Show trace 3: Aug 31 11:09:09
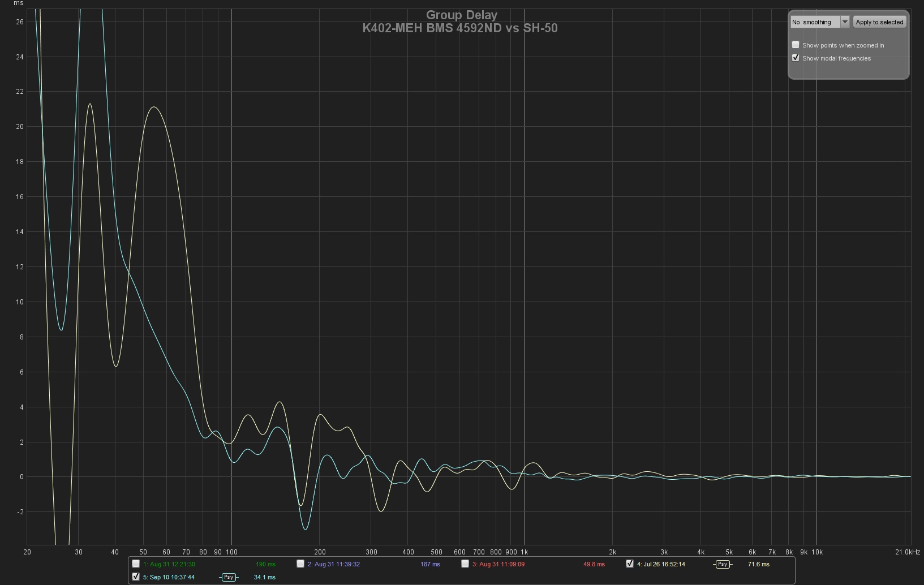924x585 pixels. coord(465,564)
